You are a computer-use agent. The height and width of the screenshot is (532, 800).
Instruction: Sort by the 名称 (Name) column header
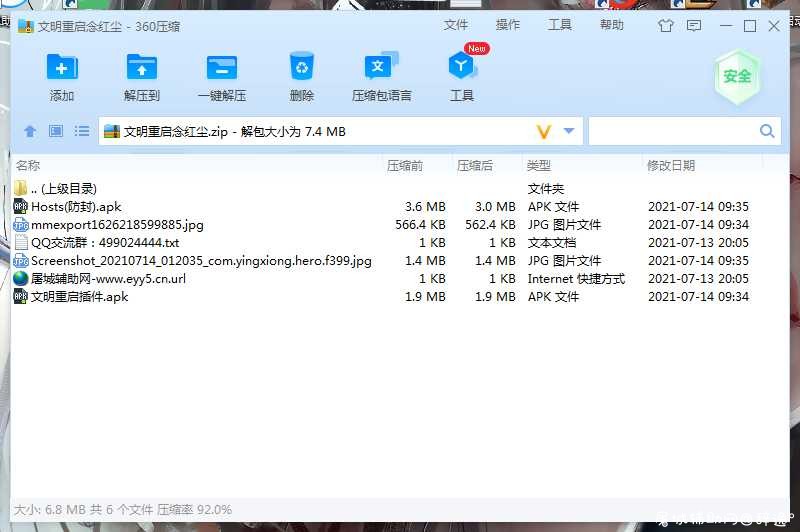28,165
